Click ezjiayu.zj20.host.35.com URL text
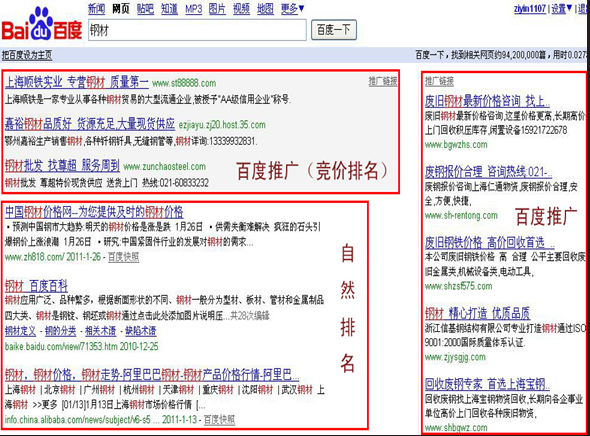The height and width of the screenshot is (436, 590). pos(222,125)
